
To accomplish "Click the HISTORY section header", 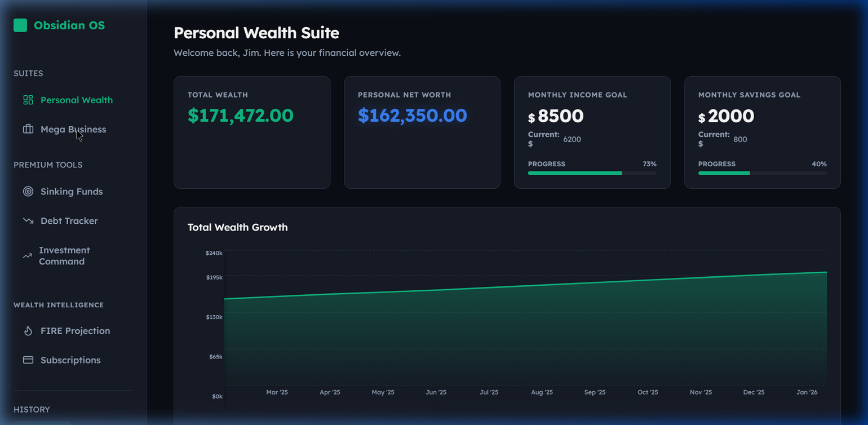I will 32,410.
